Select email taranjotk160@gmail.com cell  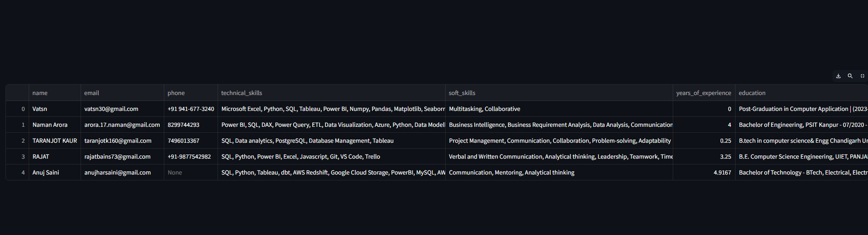122,140
